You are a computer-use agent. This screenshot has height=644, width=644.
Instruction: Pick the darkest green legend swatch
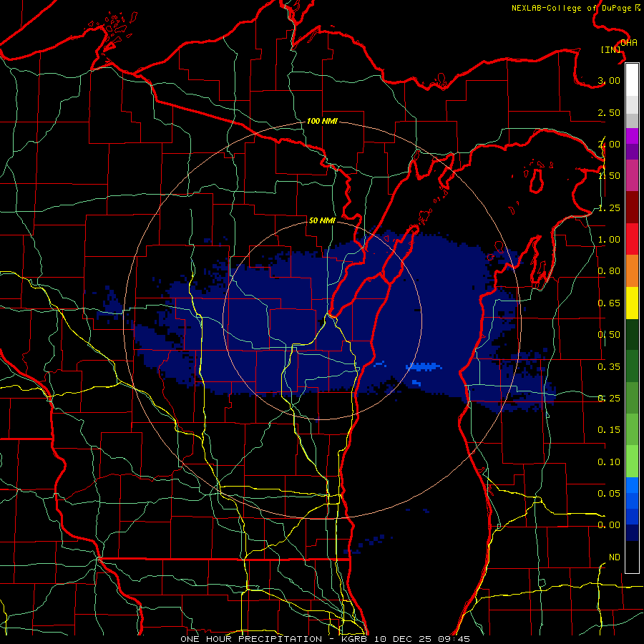[x=632, y=334]
